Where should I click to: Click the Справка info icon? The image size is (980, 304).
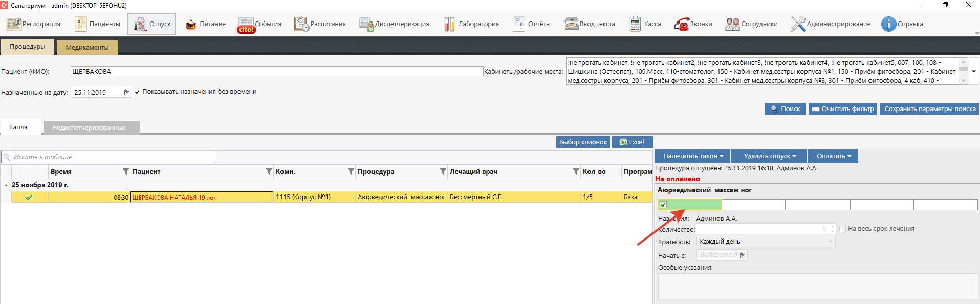click(888, 24)
